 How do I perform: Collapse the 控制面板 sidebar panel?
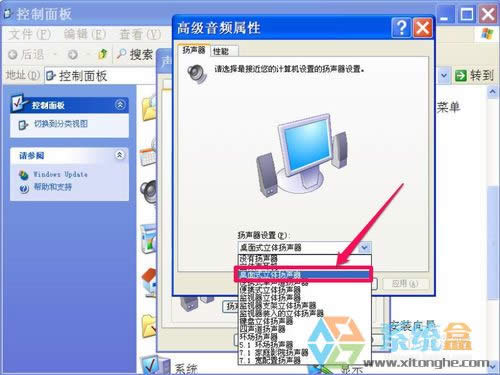pos(120,105)
